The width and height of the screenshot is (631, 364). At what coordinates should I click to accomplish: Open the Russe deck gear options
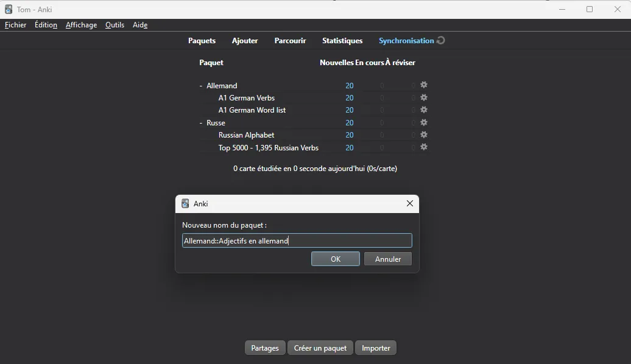point(424,122)
